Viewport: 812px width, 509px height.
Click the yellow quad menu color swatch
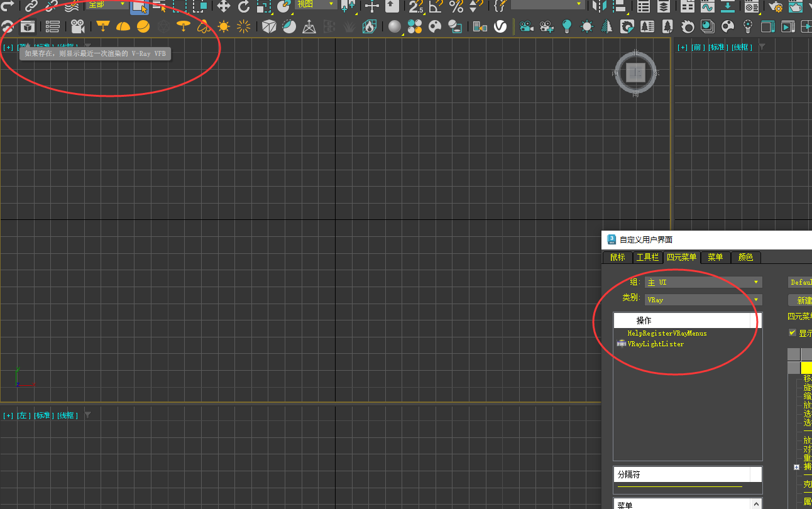tap(806, 368)
